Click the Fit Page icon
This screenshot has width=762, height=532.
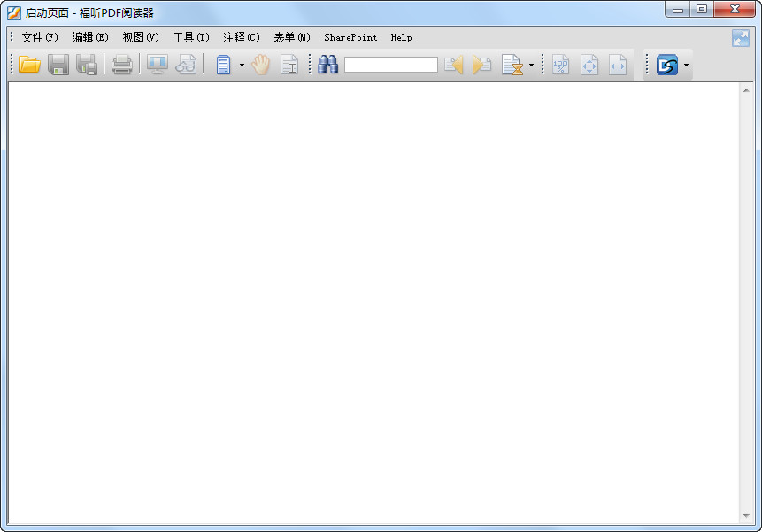pos(589,65)
